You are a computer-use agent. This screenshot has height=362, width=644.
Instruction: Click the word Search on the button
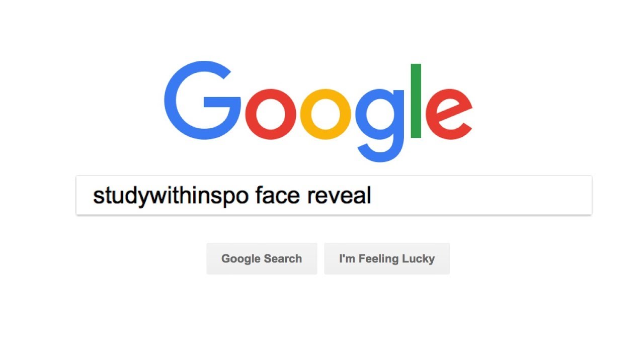click(282, 258)
